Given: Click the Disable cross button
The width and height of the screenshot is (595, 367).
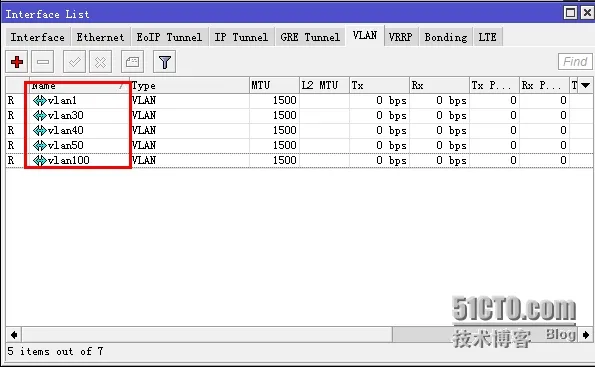Looking at the screenshot, I should coord(100,61).
